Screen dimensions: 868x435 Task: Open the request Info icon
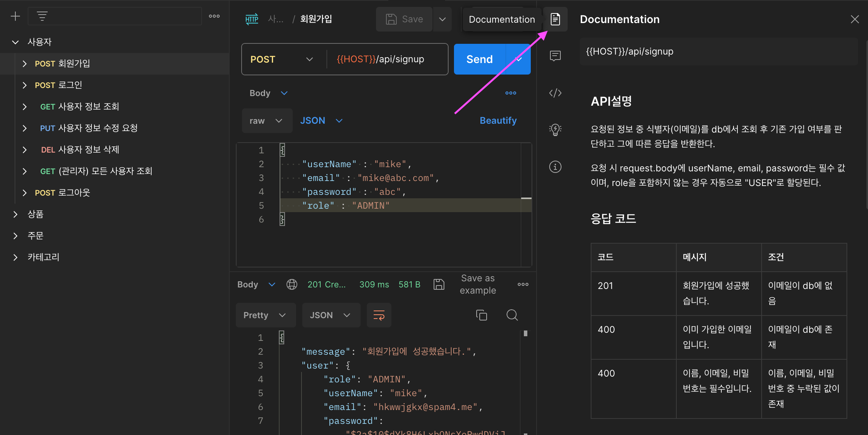pos(555,167)
